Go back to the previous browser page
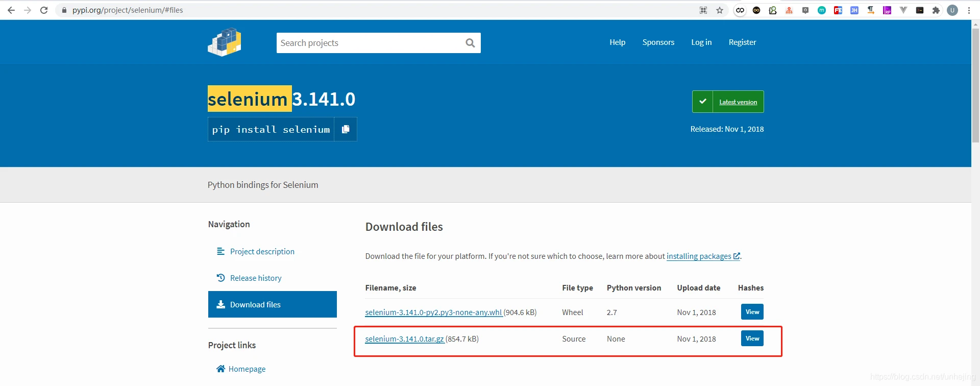 pyautogui.click(x=11, y=10)
